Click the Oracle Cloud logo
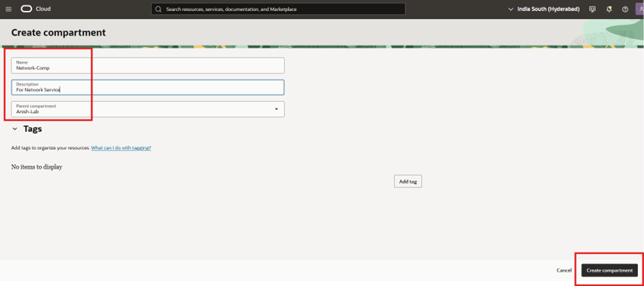The height and width of the screenshot is (286, 644). (27, 10)
